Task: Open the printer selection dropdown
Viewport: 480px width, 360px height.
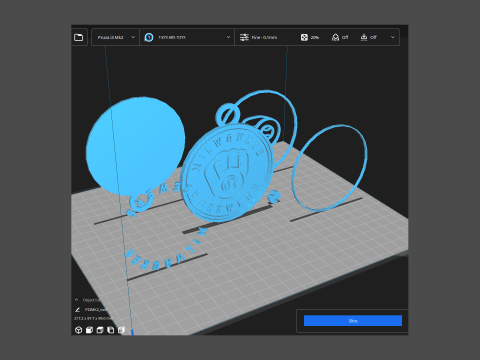Action: click(115, 37)
